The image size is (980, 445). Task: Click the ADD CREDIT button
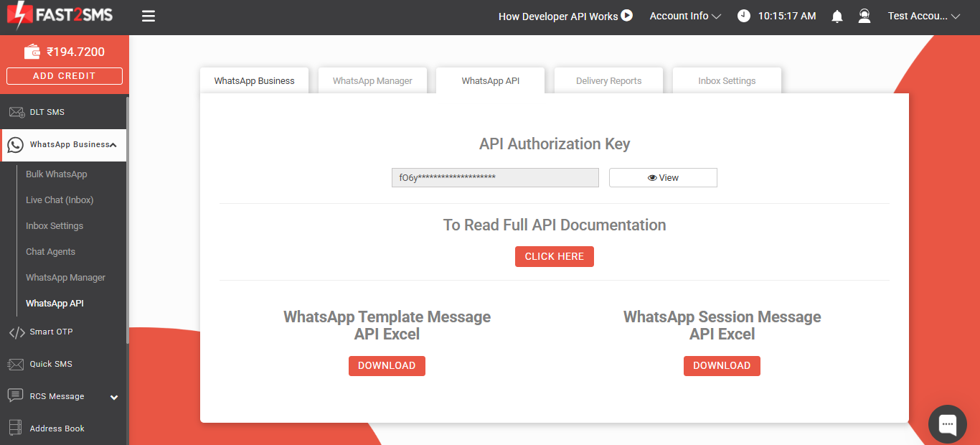pos(65,76)
